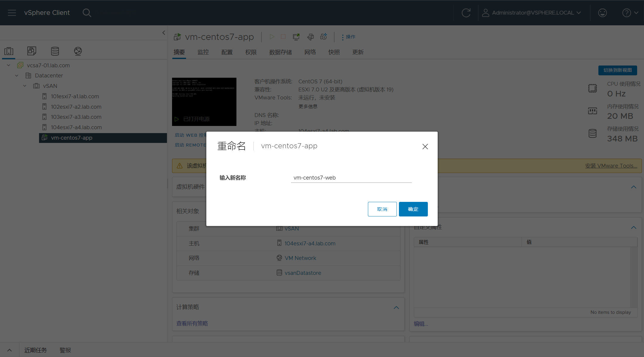
Task: Expand the bottom tasks panel
Action: (x=10, y=350)
